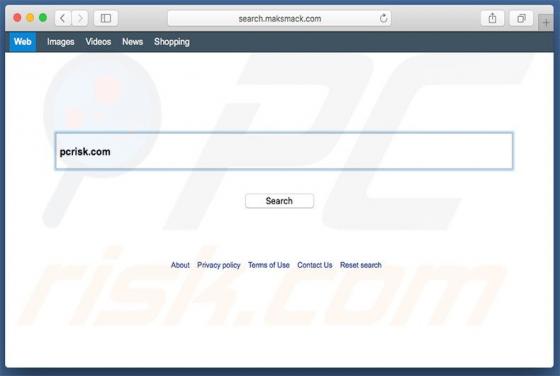Go back with Safari's back arrow
This screenshot has height=376, width=560.
(x=63, y=18)
